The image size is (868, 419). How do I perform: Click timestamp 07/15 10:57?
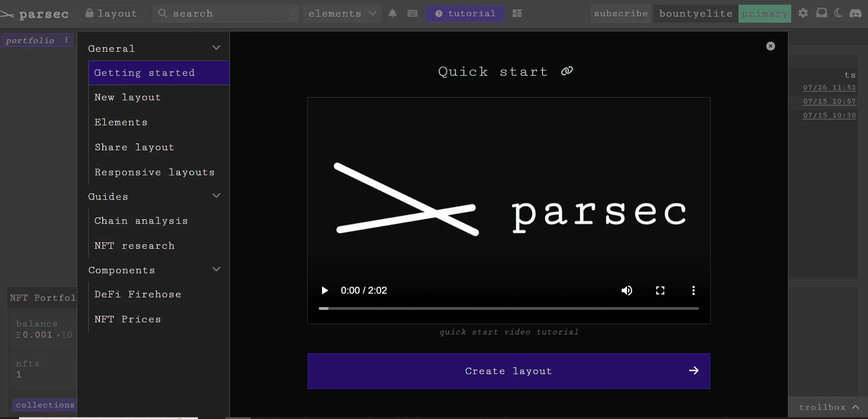point(829,101)
